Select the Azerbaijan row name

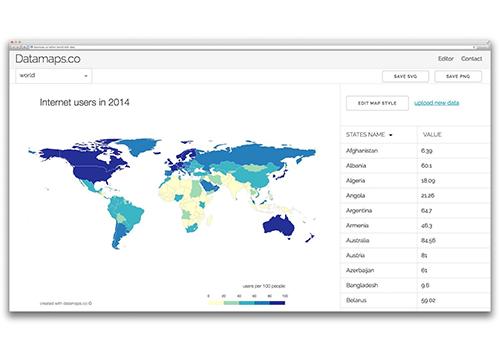360,270
